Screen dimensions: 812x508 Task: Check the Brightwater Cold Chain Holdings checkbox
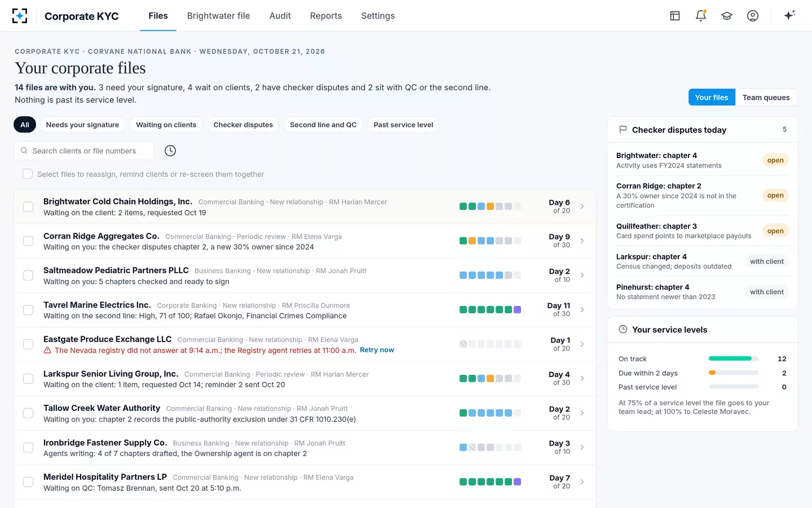click(x=28, y=207)
